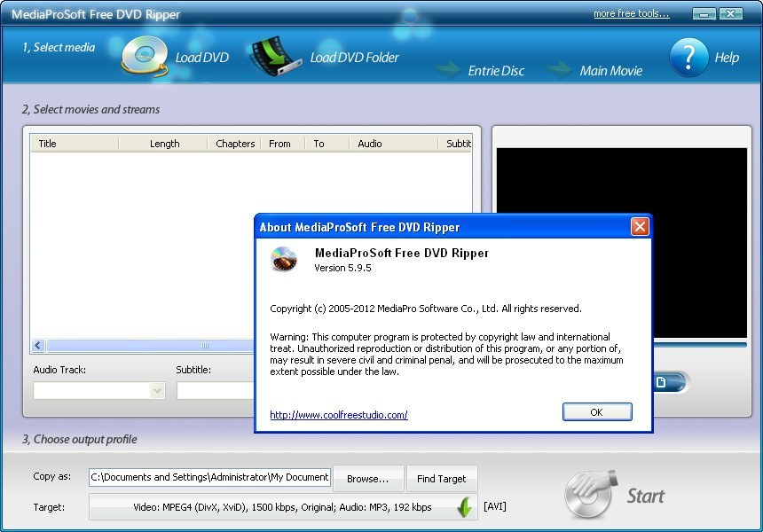
Task: Click the green arrow beside Target profile
Action: coord(464,506)
